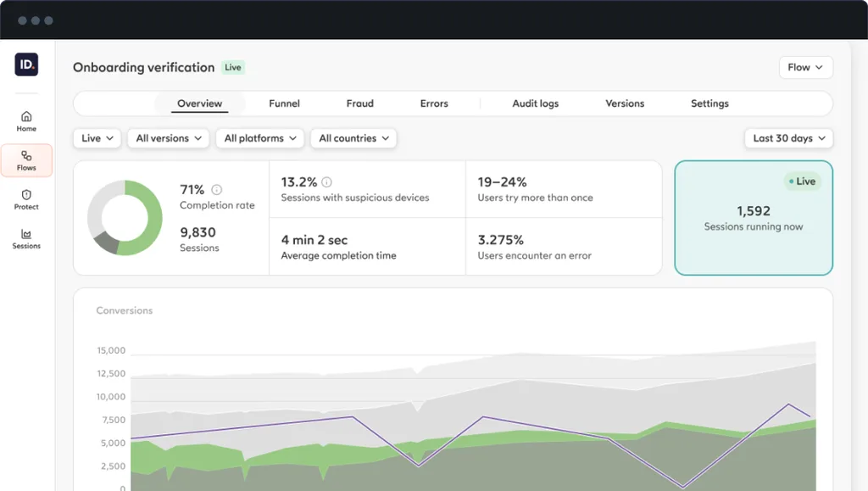Open the All versions filter

[169, 138]
